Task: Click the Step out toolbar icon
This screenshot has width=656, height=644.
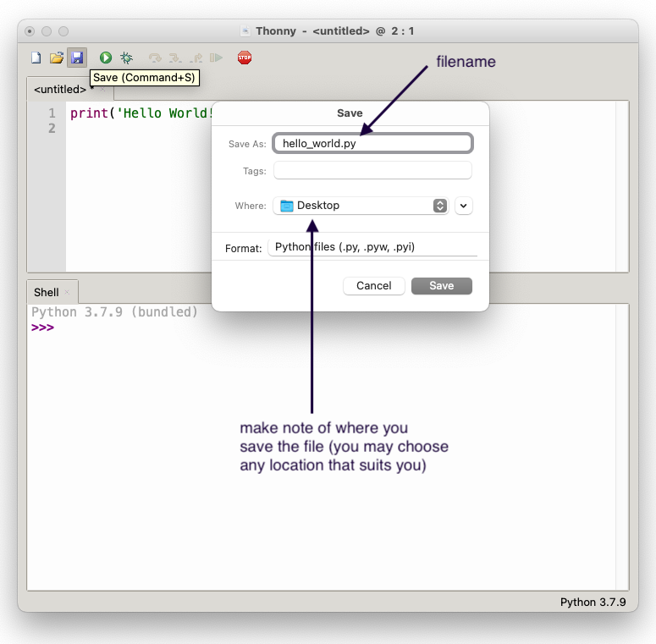Action: 196,58
